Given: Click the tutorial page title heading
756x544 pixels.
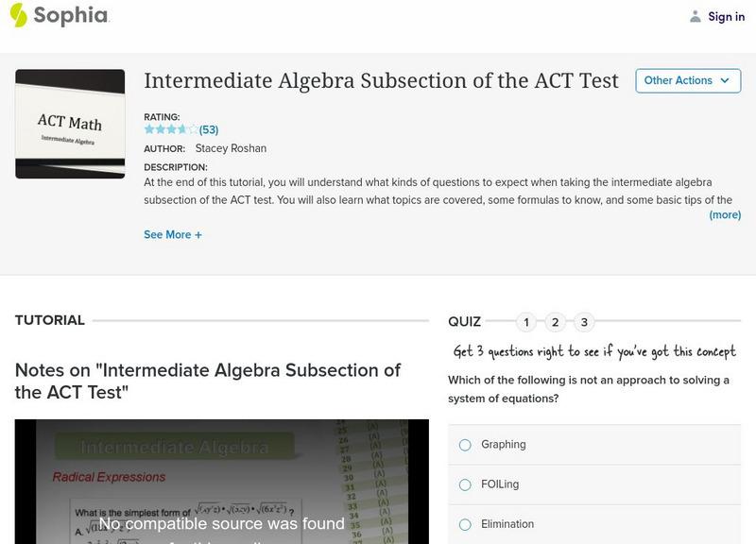Looking at the screenshot, I should pyautogui.click(x=381, y=81).
